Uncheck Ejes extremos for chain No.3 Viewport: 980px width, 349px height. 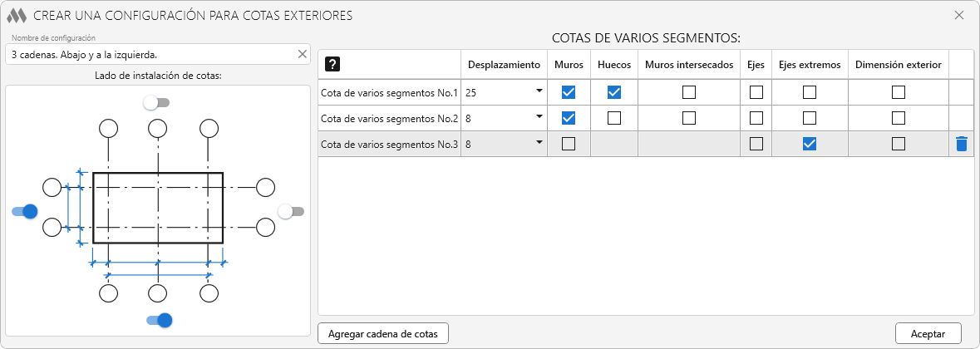click(810, 144)
